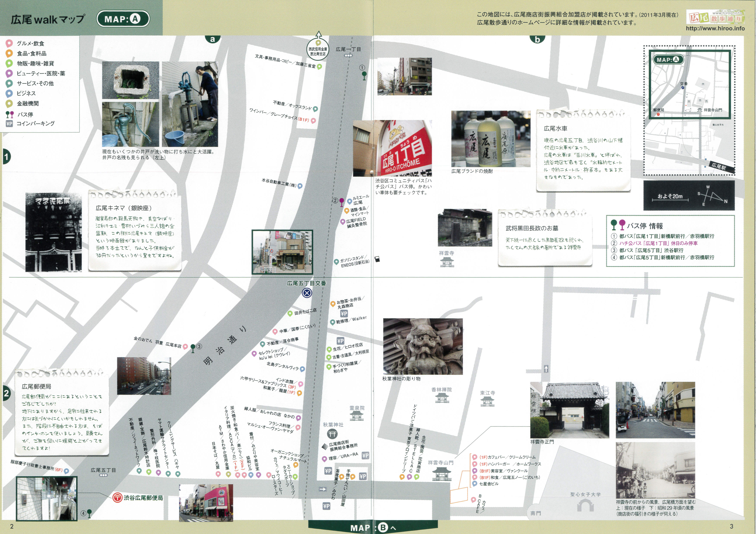The height and width of the screenshot is (534, 756).
Task: Click the ¥P parking icon below 丸森商店
Action: point(344,313)
